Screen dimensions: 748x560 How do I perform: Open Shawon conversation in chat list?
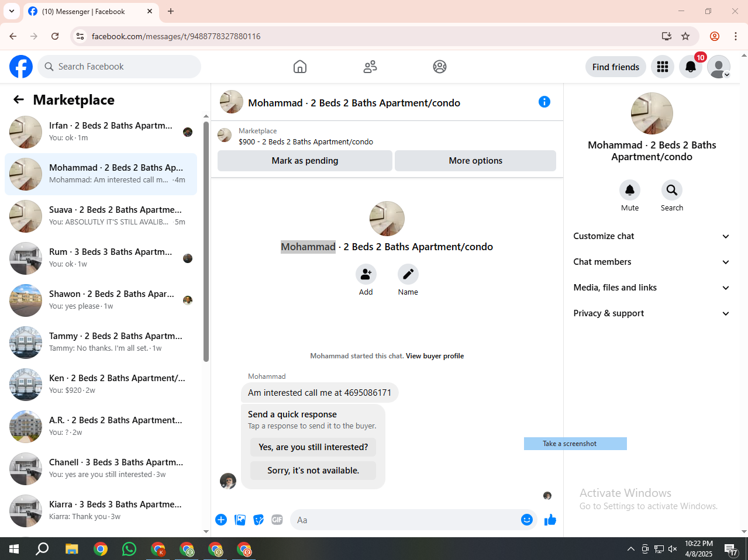101,300
